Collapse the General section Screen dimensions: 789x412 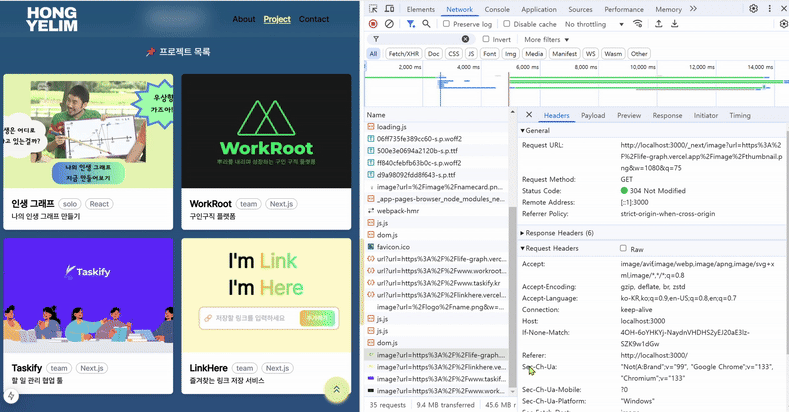pos(535,130)
